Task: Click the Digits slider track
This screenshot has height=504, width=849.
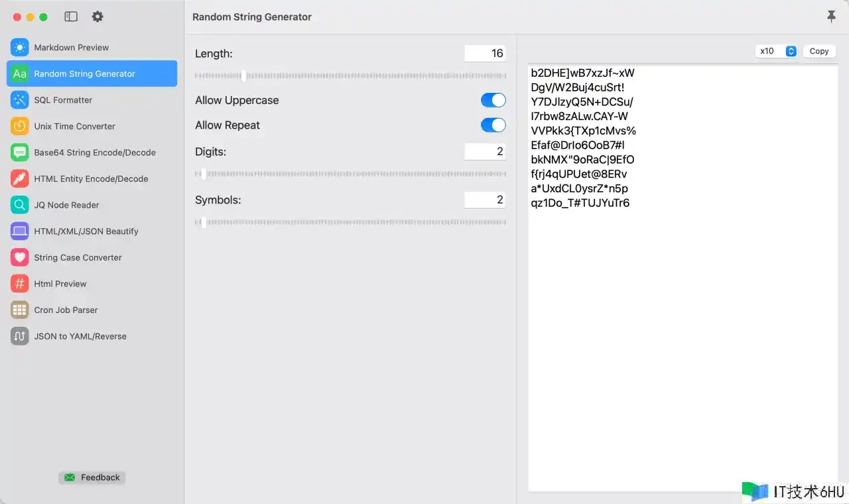Action: (350, 174)
